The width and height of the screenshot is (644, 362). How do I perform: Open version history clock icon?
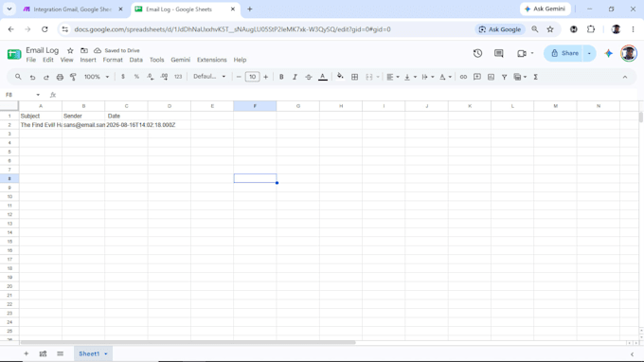(477, 53)
